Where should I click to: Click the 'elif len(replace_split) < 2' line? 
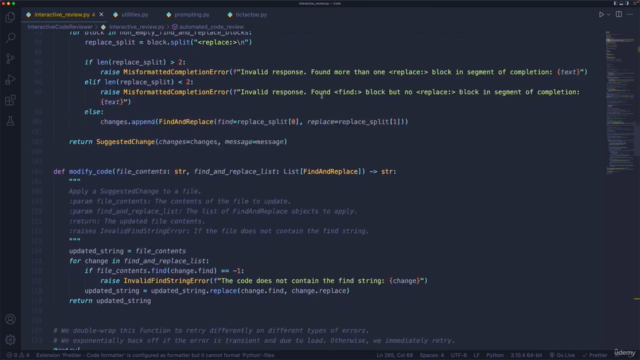(x=139, y=82)
